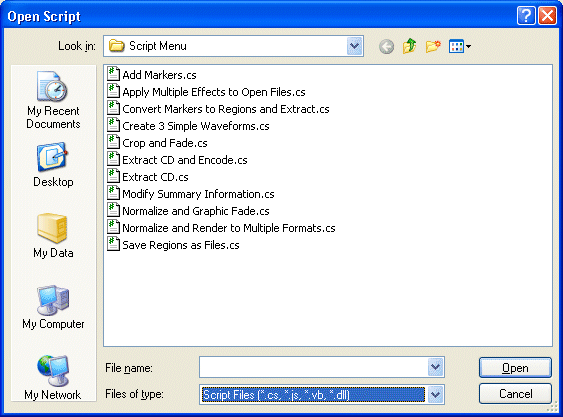The image size is (563, 417).
Task: Open the View Menu icon
Action: pos(460,46)
